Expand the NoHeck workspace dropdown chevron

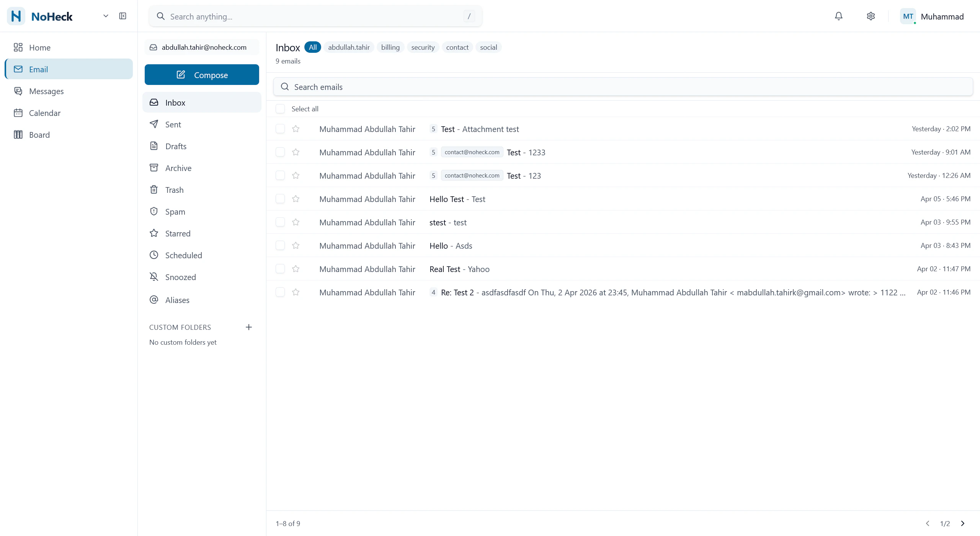(x=106, y=16)
